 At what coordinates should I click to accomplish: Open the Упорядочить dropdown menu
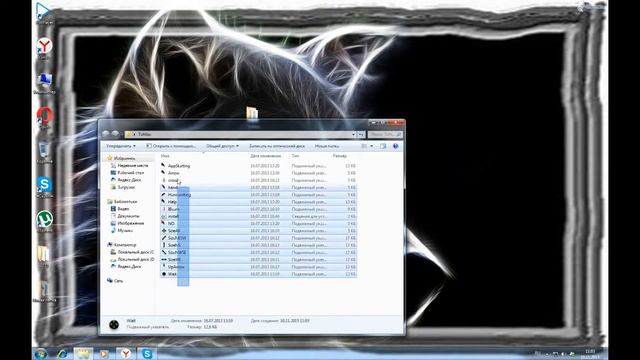coord(121,146)
